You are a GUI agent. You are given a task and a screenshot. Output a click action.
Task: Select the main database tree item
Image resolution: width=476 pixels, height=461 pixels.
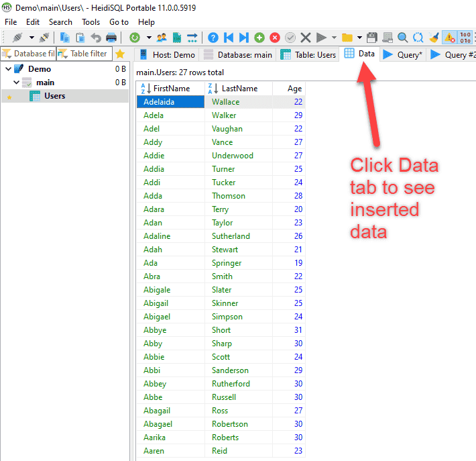click(45, 83)
